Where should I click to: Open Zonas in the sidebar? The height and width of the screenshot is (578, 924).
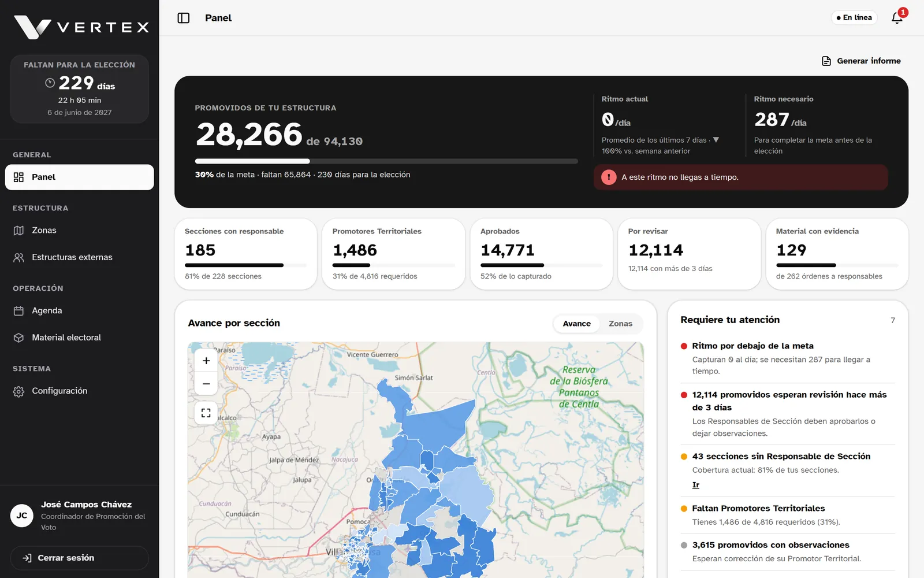pos(80,231)
